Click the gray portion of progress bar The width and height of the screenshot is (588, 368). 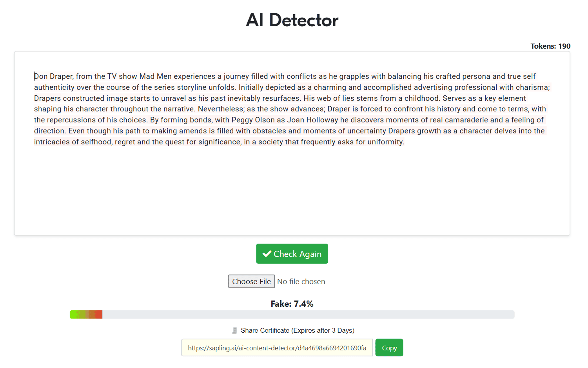click(308, 315)
